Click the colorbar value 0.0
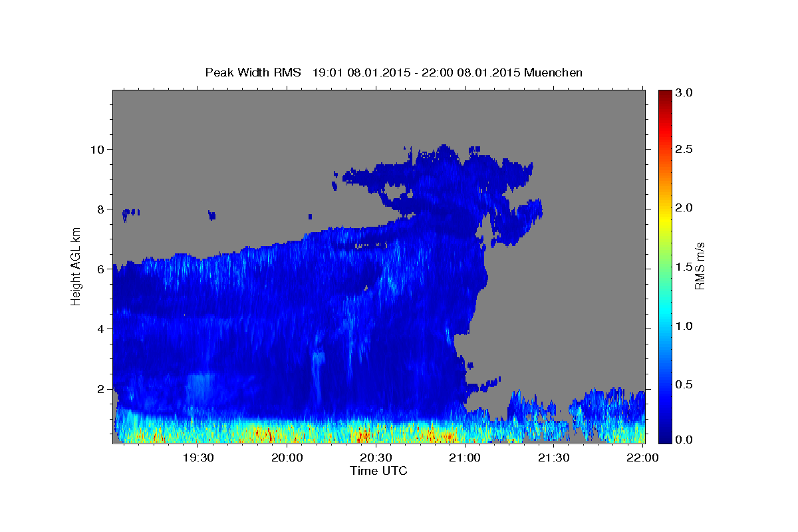This screenshot has height=532, width=798. click(x=684, y=440)
